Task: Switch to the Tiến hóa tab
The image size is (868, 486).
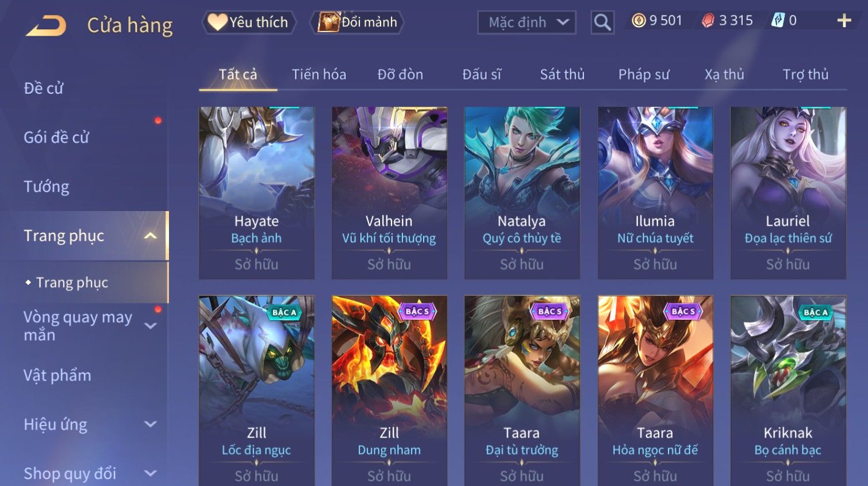Action: click(319, 74)
